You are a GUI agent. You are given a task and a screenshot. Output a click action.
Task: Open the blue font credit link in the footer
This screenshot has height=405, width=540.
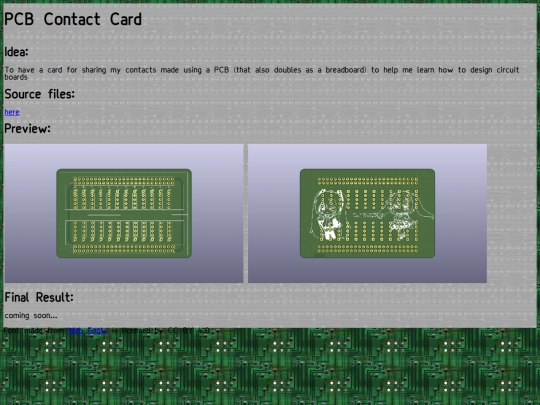pos(88,331)
